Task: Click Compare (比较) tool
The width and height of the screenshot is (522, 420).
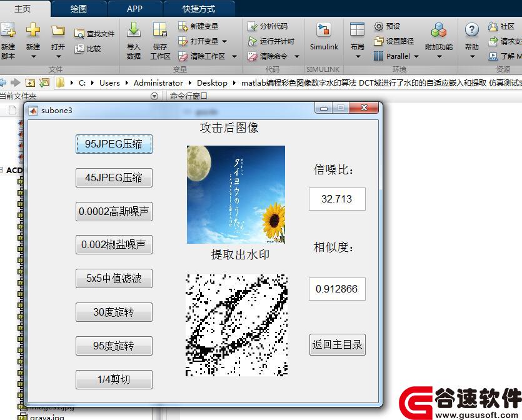Action: [88, 49]
